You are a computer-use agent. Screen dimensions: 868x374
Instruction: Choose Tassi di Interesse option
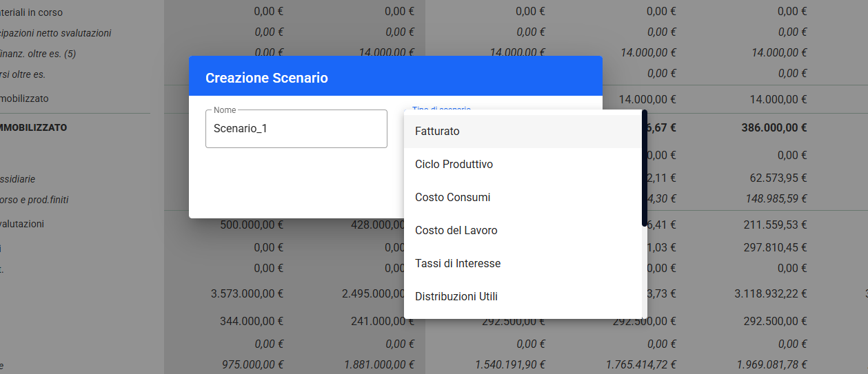pyautogui.click(x=458, y=263)
